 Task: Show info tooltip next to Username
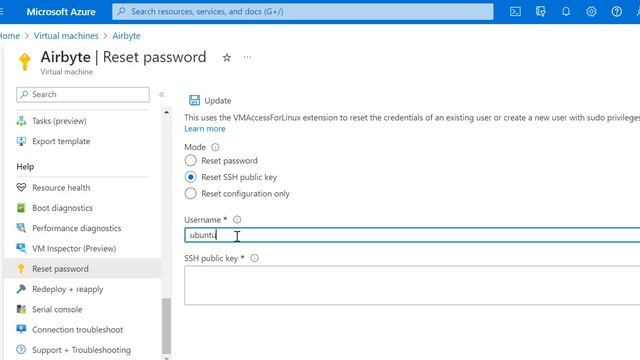[x=237, y=220]
